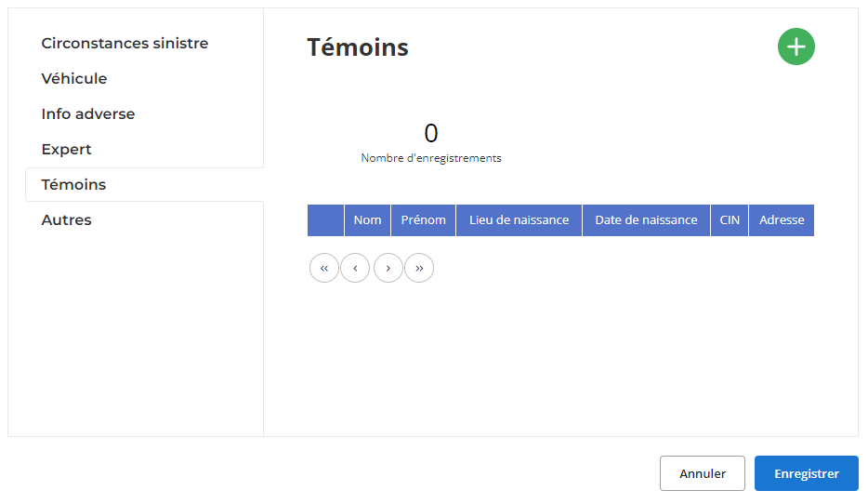Add a new témoin with green plus
The width and height of the screenshot is (868, 504).
pyautogui.click(x=796, y=46)
